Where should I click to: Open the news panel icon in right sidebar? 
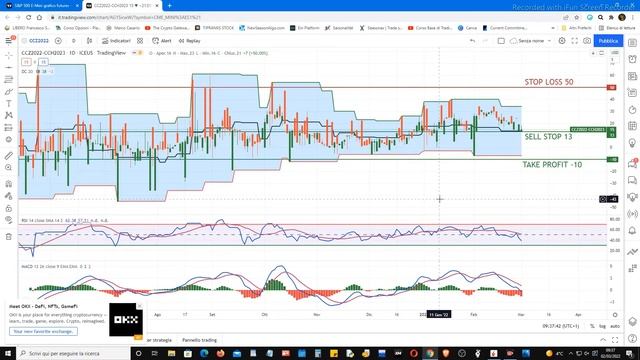632,76
